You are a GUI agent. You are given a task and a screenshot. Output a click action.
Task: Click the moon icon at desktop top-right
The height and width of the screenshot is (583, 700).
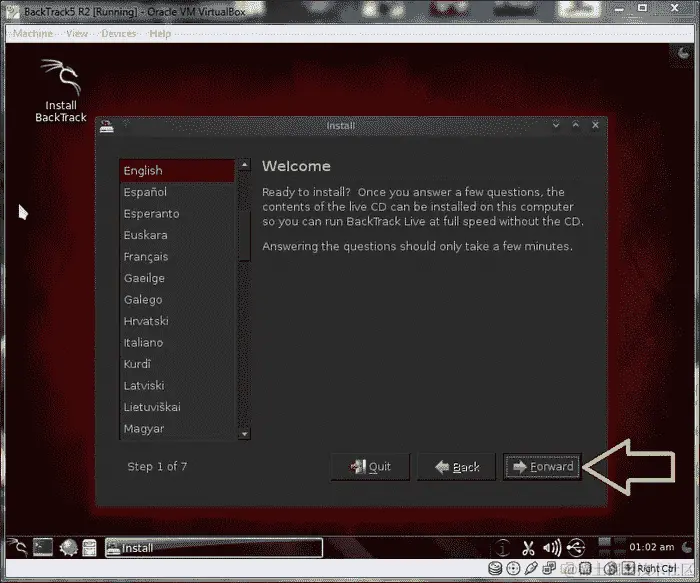[x=683, y=53]
